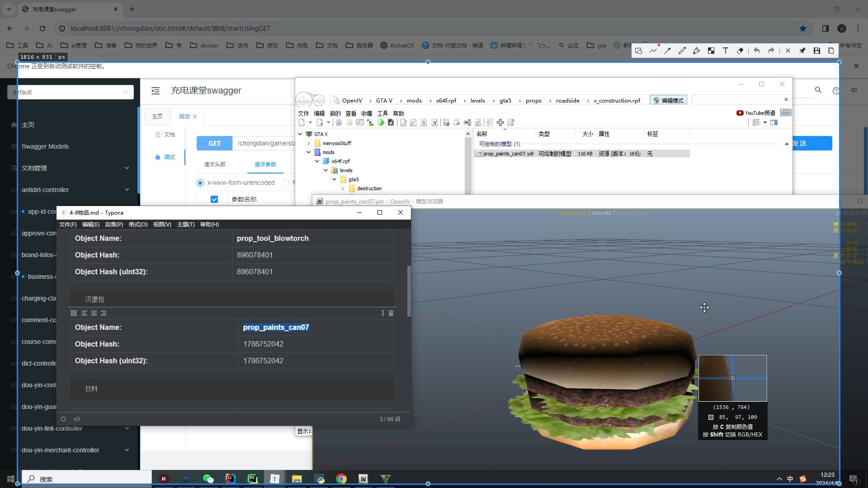The width and height of the screenshot is (868, 488).
Task: Collapse the 可绘制的模型 group arrow
Action: pyautogui.click(x=787, y=144)
